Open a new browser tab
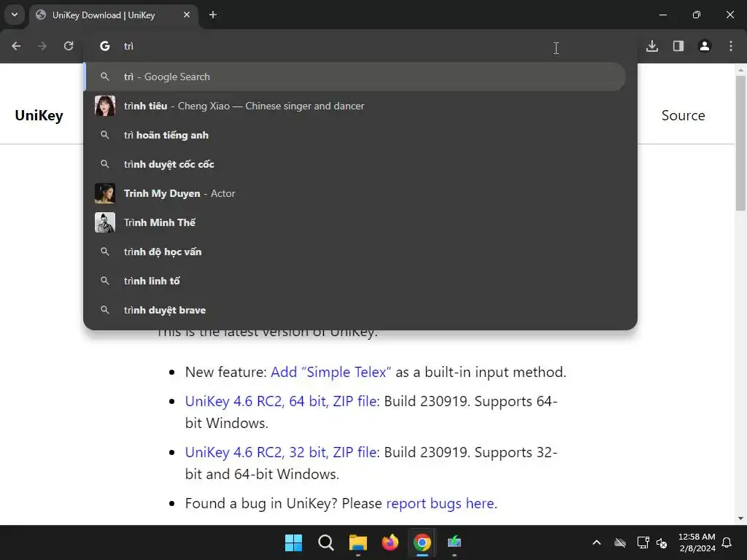Viewport: 747px width, 560px height. coord(213,15)
